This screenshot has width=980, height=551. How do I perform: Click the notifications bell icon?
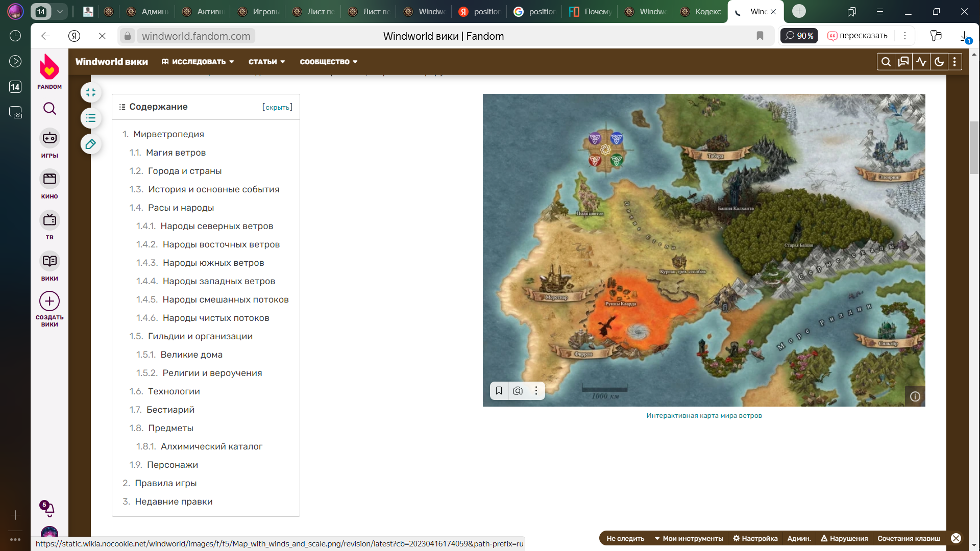(x=48, y=509)
